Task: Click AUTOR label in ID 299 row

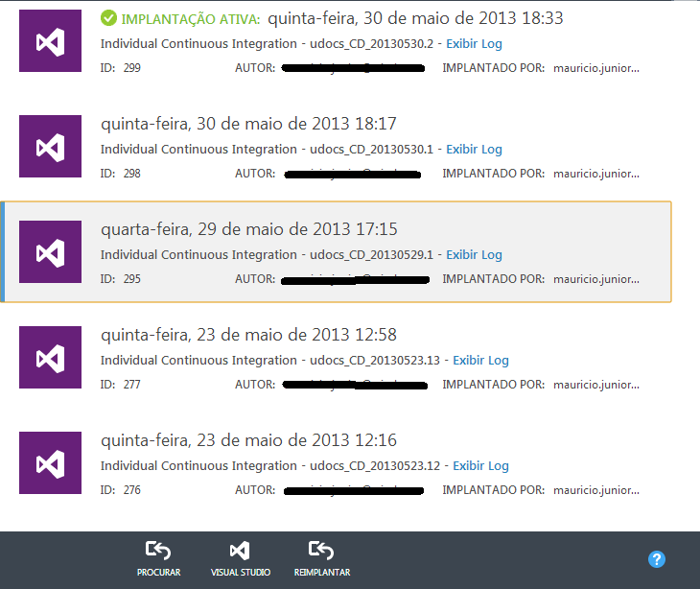Action: [x=255, y=68]
